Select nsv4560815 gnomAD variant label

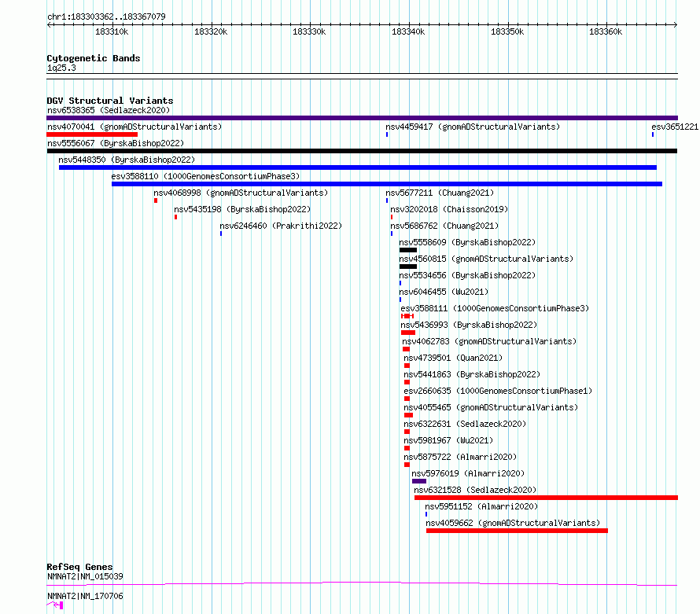point(486,259)
